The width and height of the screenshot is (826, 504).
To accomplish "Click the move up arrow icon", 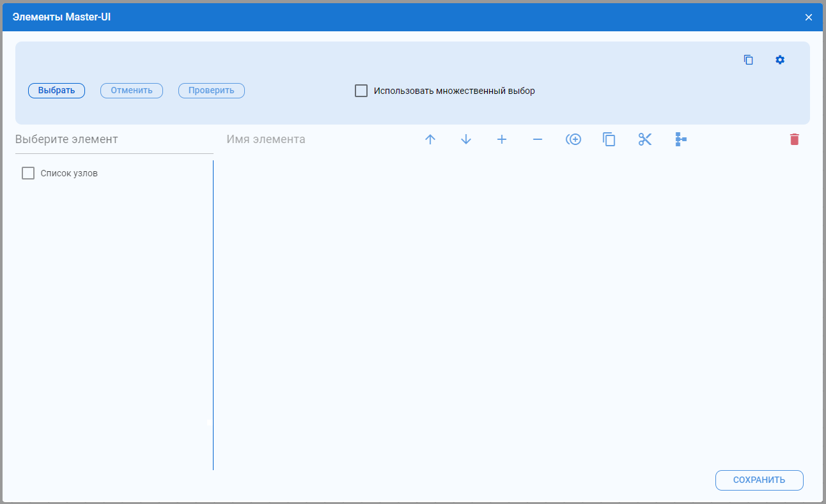I will (x=430, y=139).
